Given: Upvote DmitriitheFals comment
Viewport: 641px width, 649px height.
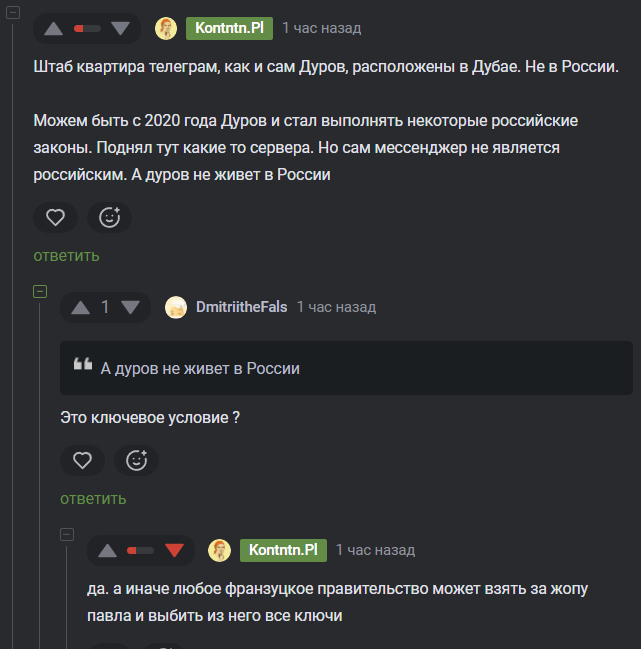Looking at the screenshot, I should pyautogui.click(x=80, y=307).
